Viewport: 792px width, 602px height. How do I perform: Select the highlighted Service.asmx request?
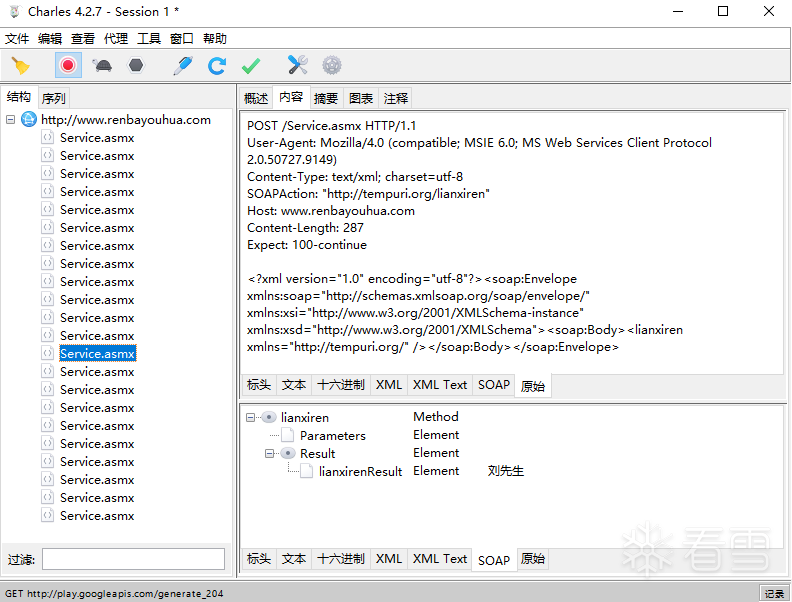[97, 354]
